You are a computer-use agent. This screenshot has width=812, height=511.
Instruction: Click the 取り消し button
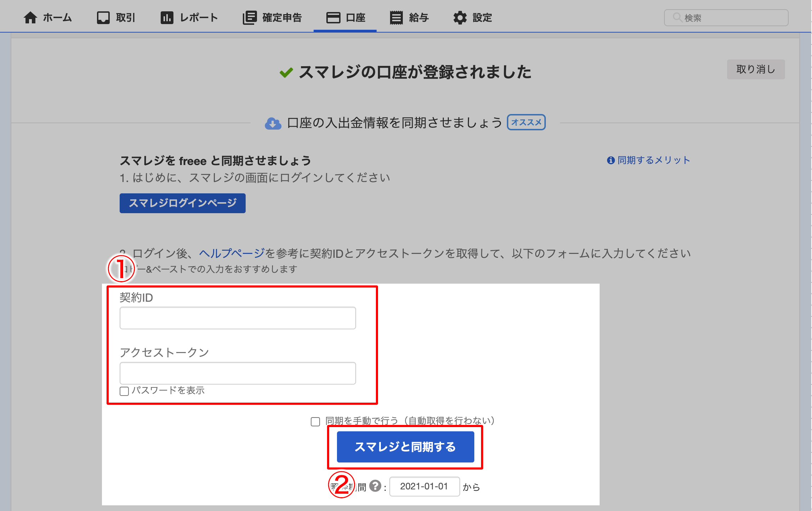pyautogui.click(x=755, y=69)
